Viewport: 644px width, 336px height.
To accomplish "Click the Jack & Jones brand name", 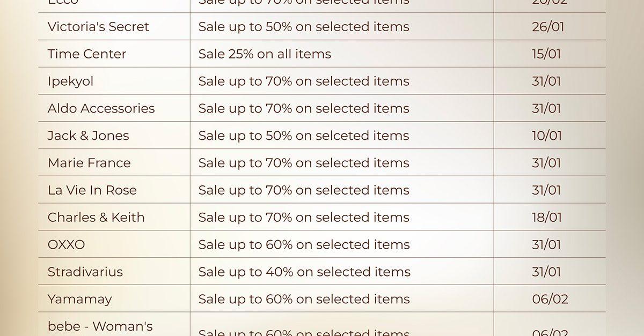I will tap(88, 136).
